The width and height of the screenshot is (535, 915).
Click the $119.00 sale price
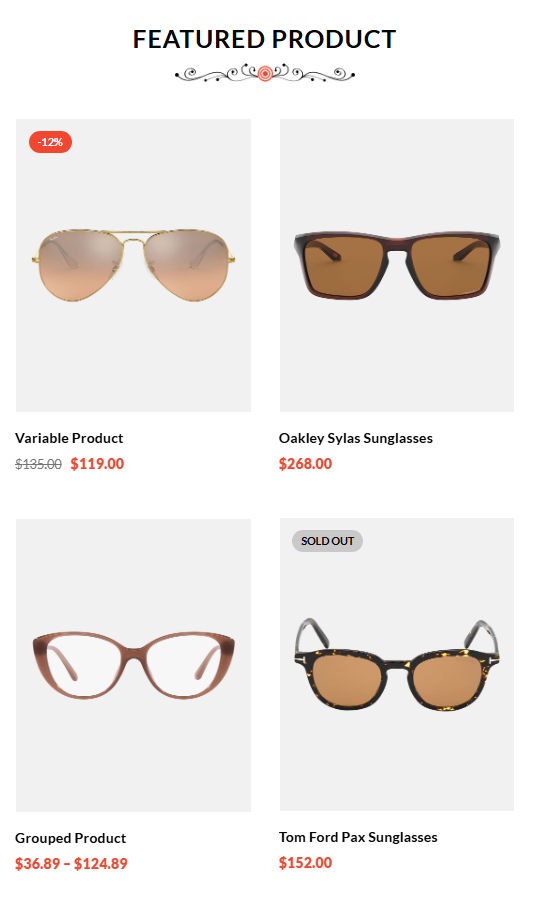coord(97,464)
